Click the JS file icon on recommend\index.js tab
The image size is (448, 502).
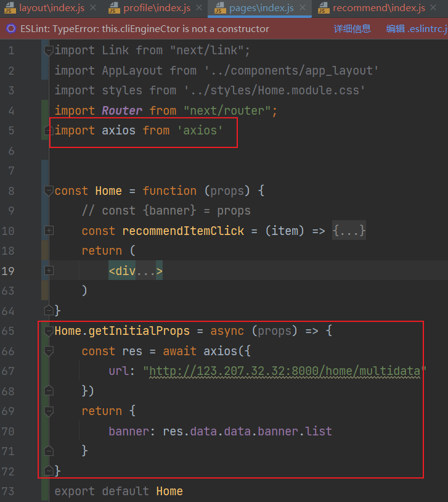[324, 8]
